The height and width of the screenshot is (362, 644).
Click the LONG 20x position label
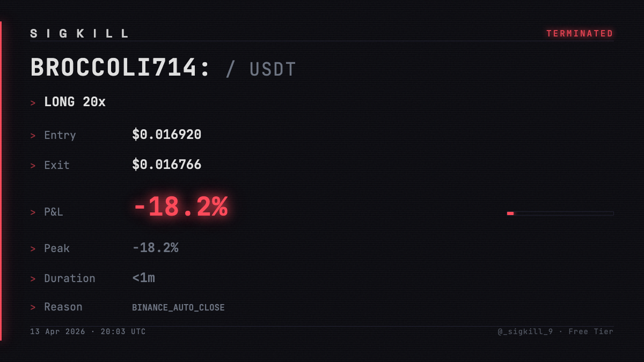[75, 102]
